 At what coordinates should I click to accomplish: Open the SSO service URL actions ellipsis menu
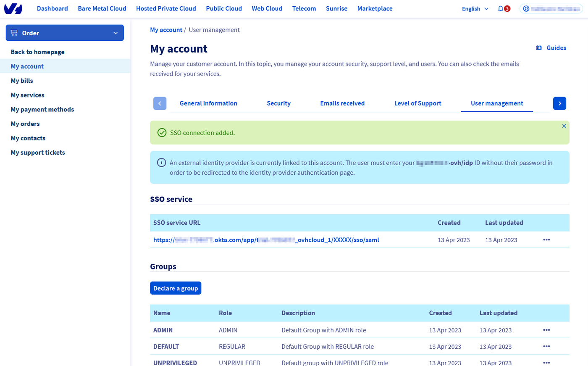(x=546, y=240)
